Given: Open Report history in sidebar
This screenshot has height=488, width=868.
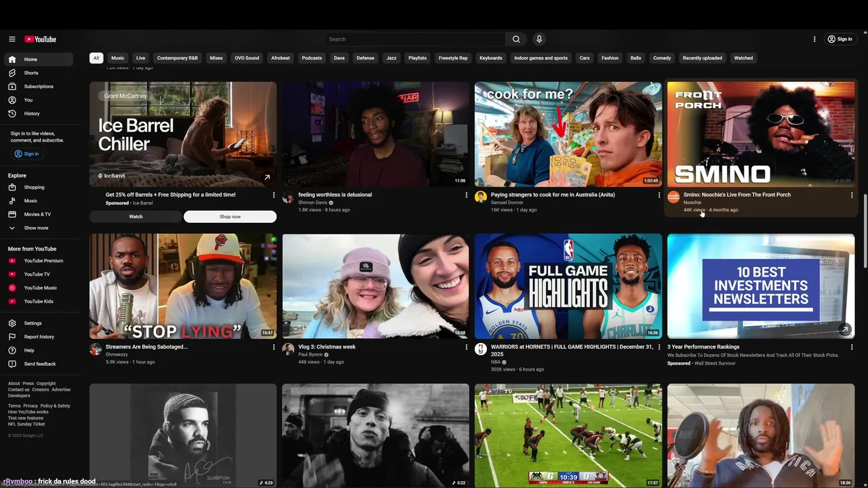Looking at the screenshot, I should click(39, 337).
